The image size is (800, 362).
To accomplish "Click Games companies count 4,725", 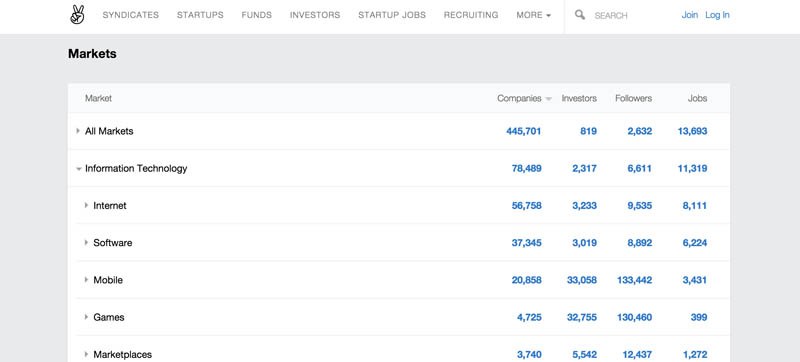I will pyautogui.click(x=529, y=317).
